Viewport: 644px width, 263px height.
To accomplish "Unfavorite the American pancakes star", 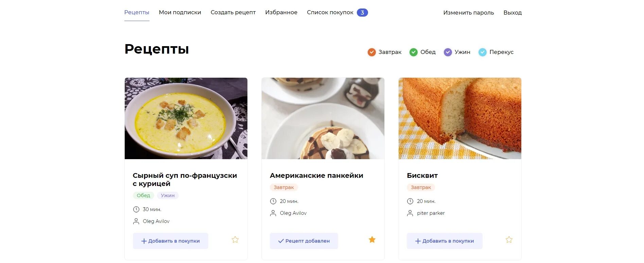I will [x=372, y=240].
